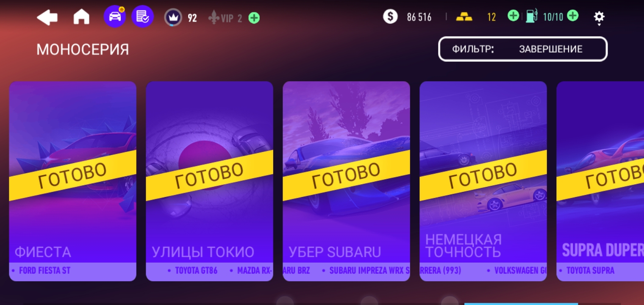Open the НЕМЕЦКАЯ ТОЧНОСТЬ series card
Screen dimensions: 644x305
click(x=483, y=181)
